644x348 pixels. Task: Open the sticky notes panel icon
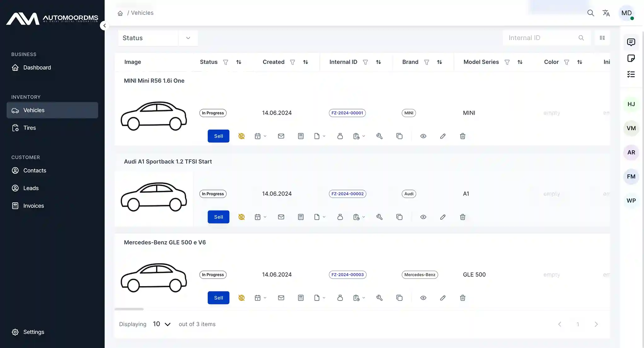click(x=631, y=58)
